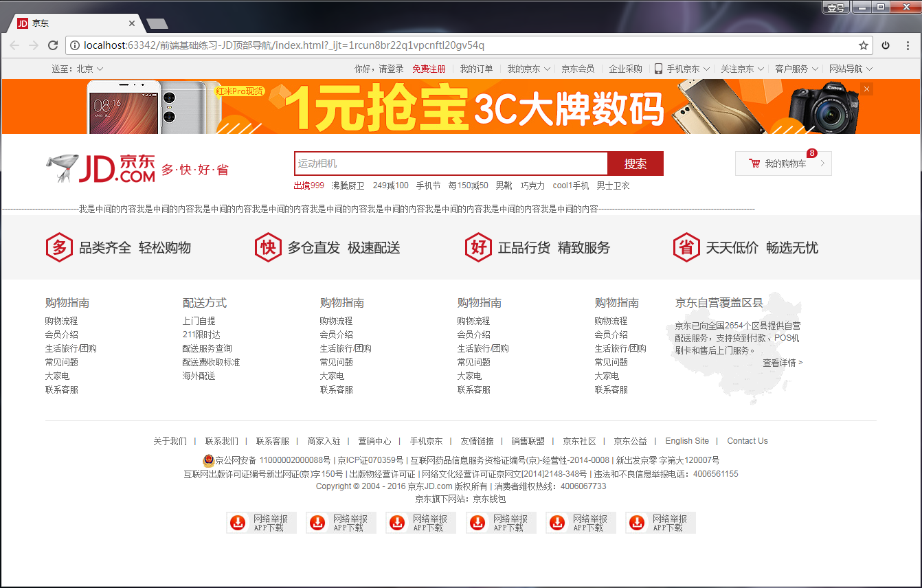Click hot word 巧克力
Screen dimensions: 922x588
pyautogui.click(x=532, y=185)
